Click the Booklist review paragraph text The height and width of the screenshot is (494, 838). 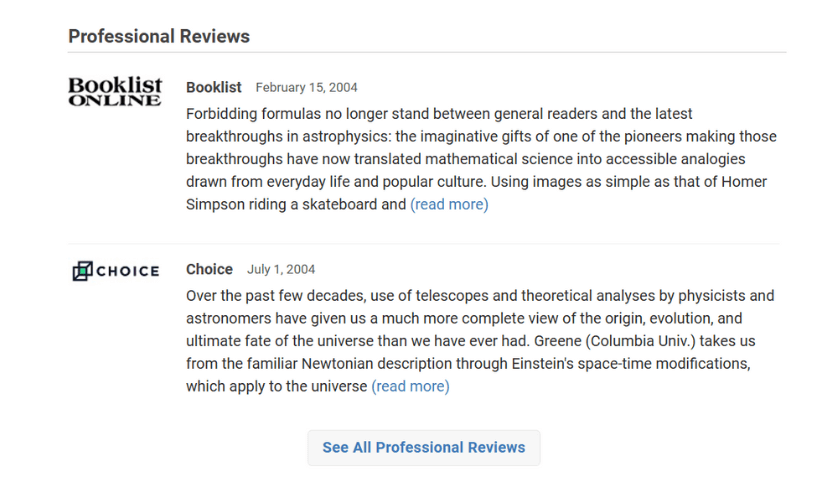pyautogui.click(x=480, y=159)
